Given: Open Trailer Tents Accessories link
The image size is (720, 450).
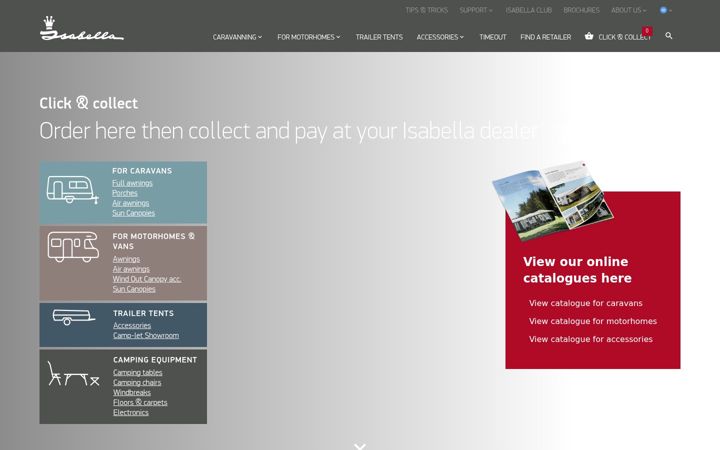Looking at the screenshot, I should 132,325.
